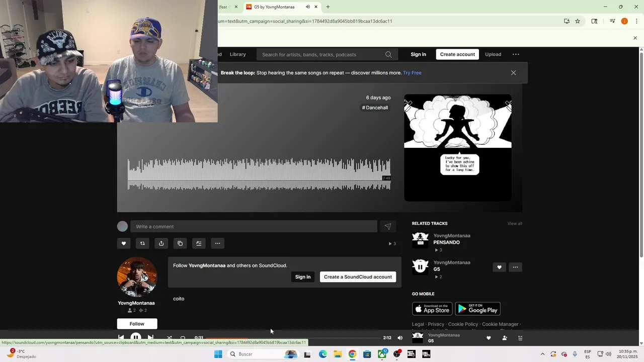
Task: Open the Xbox app on the taskbar
Action: point(382,354)
